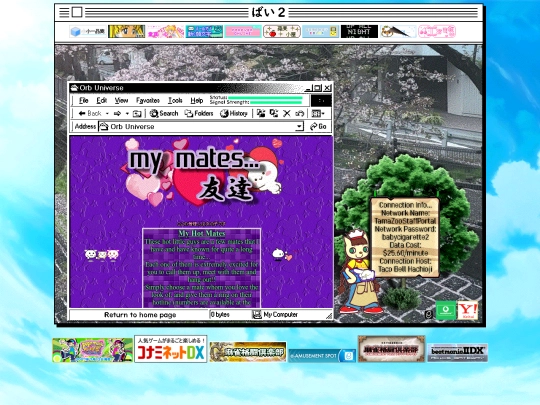The height and width of the screenshot is (405, 540).
Task: Click the small dark icon left of green button
Action: 429,314
